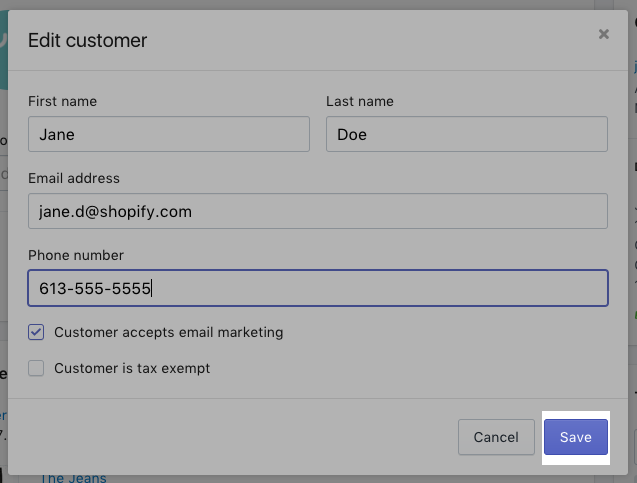Click the First name label
This screenshot has width=637, height=483.
point(62,101)
